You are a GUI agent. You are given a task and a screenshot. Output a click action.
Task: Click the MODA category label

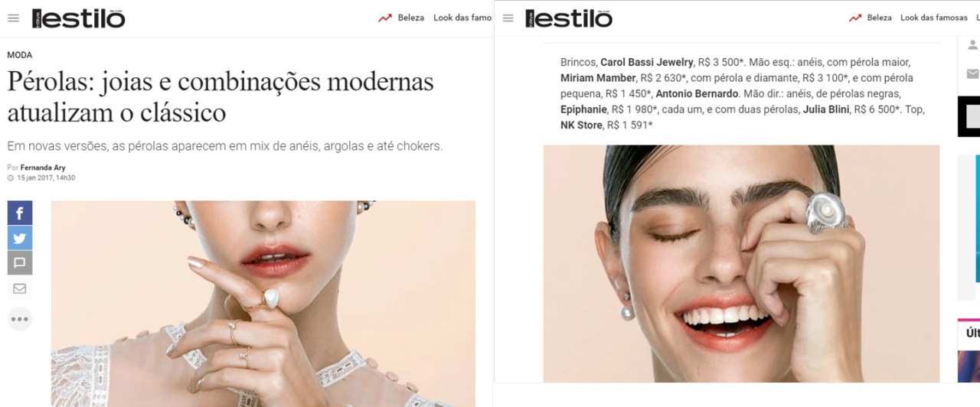coord(20,55)
